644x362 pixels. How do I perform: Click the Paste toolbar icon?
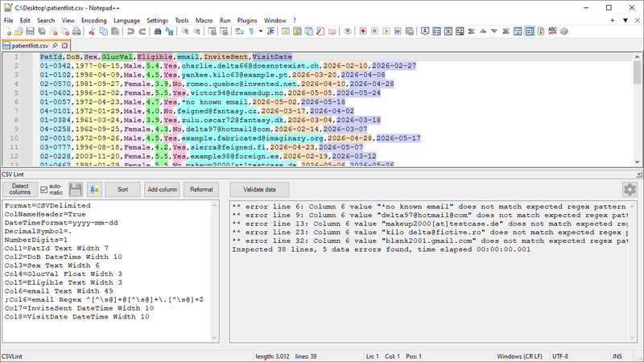(x=115, y=31)
